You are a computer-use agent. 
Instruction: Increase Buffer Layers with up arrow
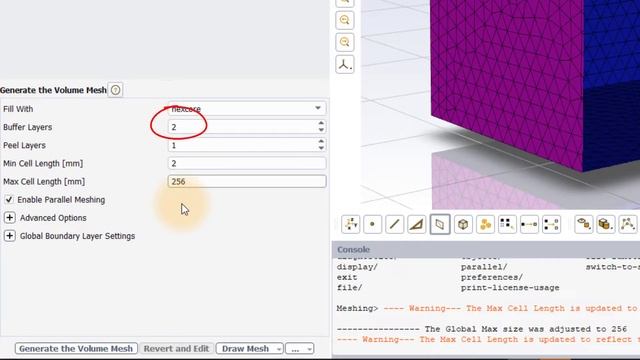pos(321,123)
